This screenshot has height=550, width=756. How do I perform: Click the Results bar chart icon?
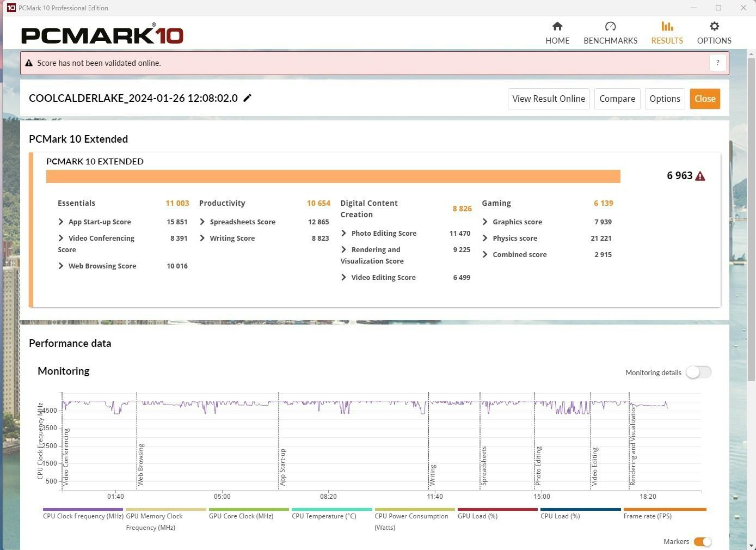667,26
